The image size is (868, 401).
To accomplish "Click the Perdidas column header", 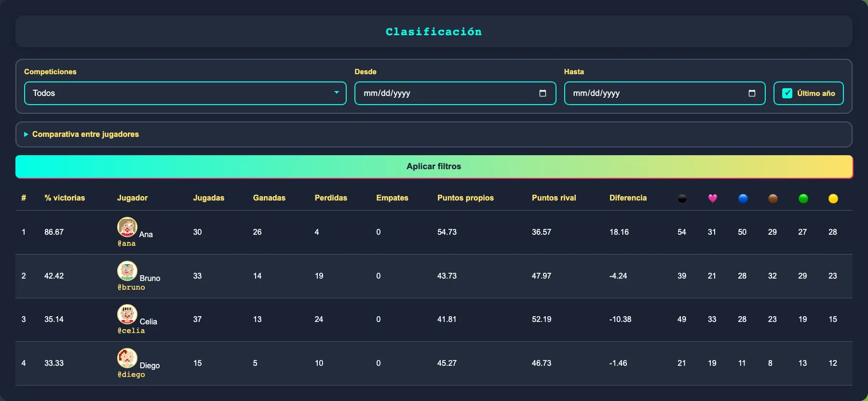I will coord(331,198).
